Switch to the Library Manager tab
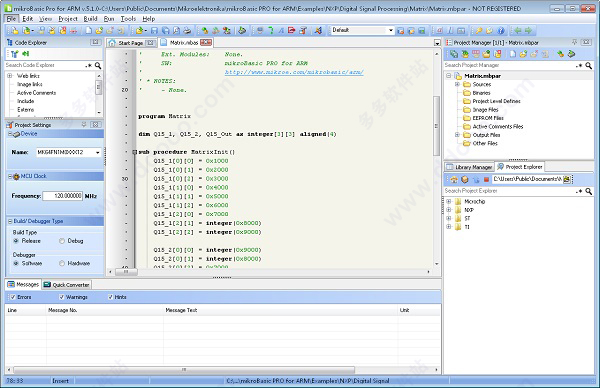The height and width of the screenshot is (388, 600). point(470,167)
